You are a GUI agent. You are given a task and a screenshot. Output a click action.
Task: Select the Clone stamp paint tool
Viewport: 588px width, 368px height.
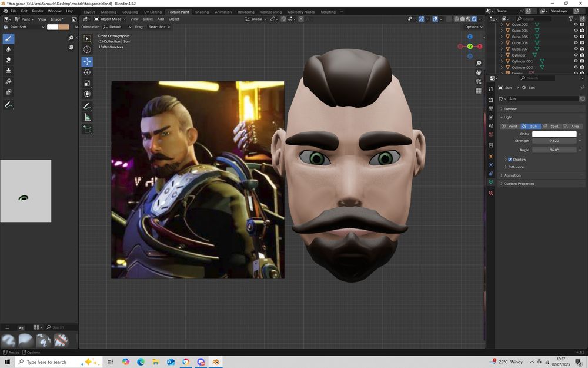click(x=8, y=71)
